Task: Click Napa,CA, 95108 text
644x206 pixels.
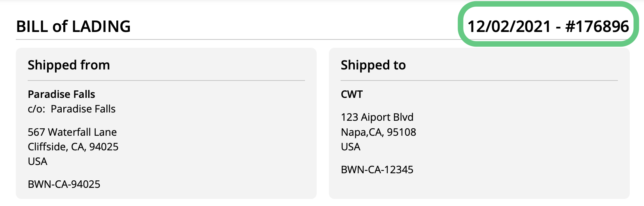Action: (379, 132)
